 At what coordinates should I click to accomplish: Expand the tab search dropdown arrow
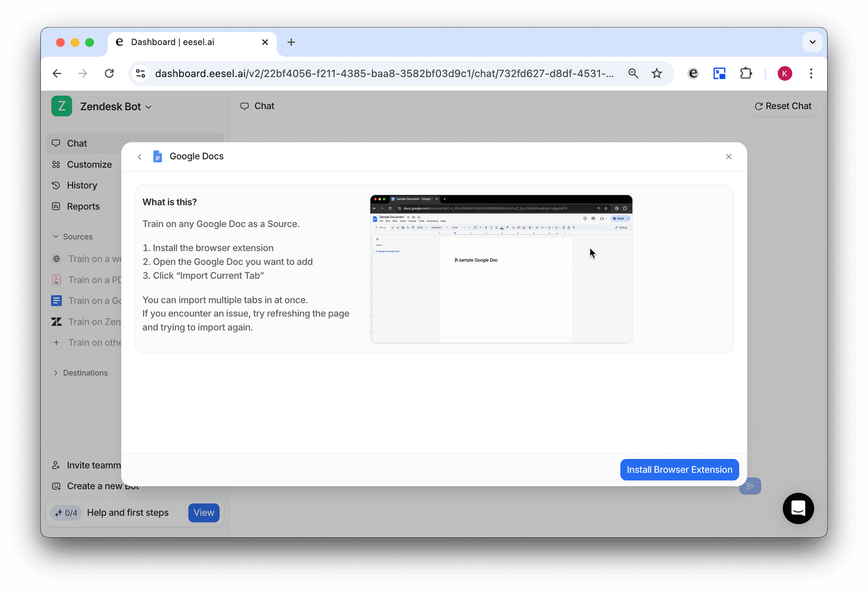[x=812, y=42]
